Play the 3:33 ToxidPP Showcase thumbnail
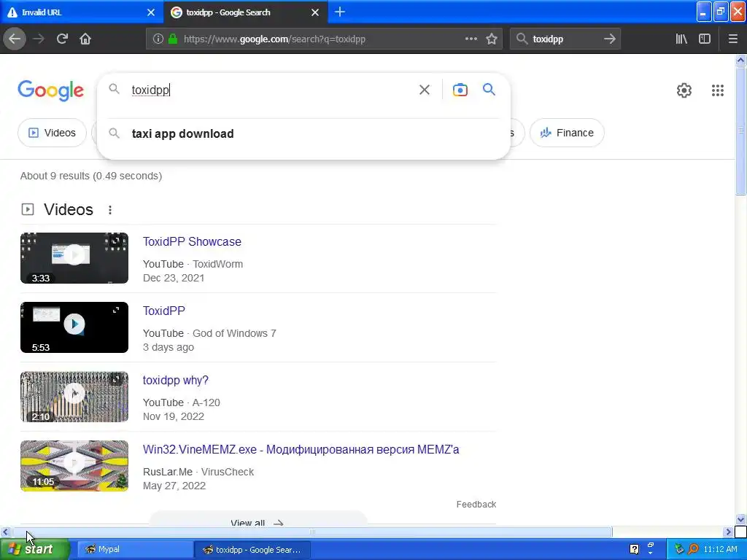Viewport: 747px width, 560px height. [74, 258]
